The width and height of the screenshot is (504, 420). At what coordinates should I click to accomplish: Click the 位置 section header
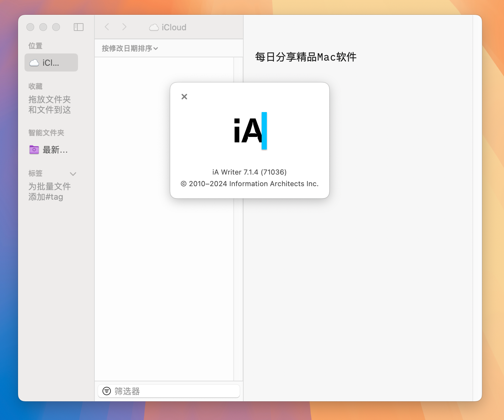35,46
